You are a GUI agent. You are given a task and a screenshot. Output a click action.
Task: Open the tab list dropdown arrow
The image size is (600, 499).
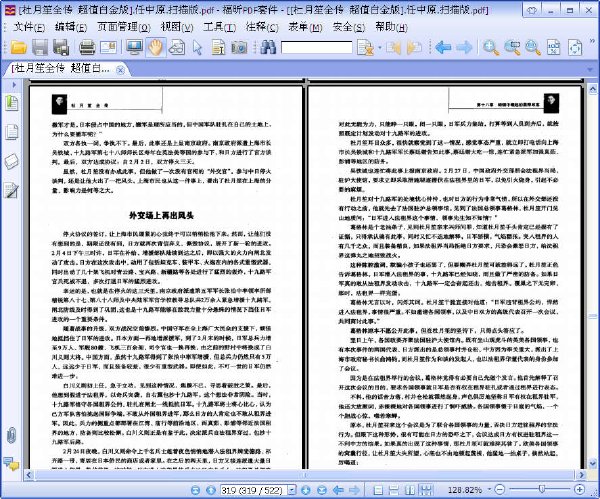click(x=591, y=69)
